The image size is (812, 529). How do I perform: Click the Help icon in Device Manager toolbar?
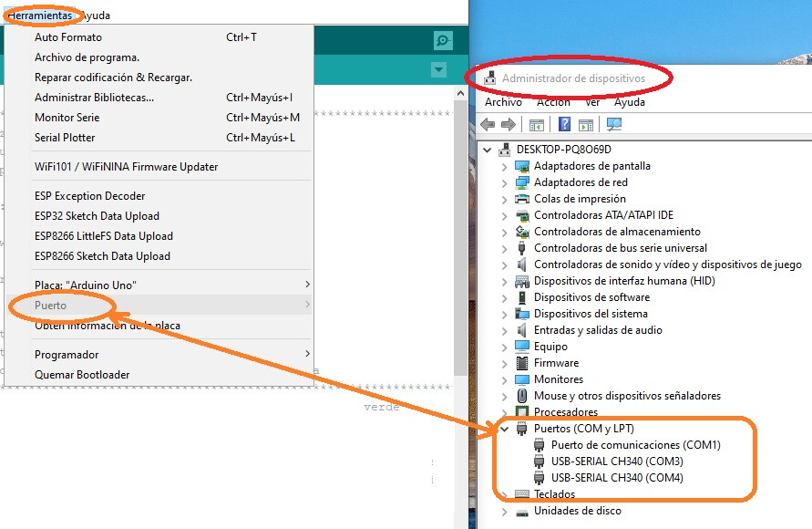tap(565, 125)
